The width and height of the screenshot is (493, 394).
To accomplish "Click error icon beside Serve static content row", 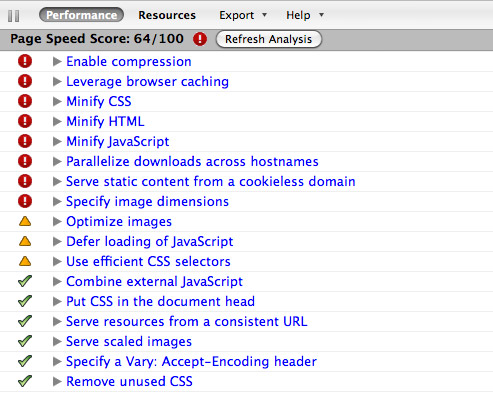I will tap(25, 181).
